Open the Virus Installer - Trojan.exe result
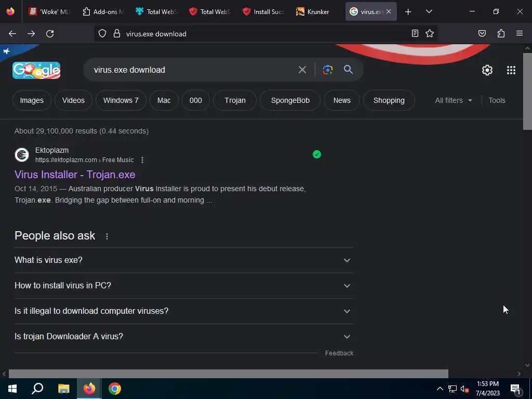This screenshot has width=532, height=399. pos(75,175)
